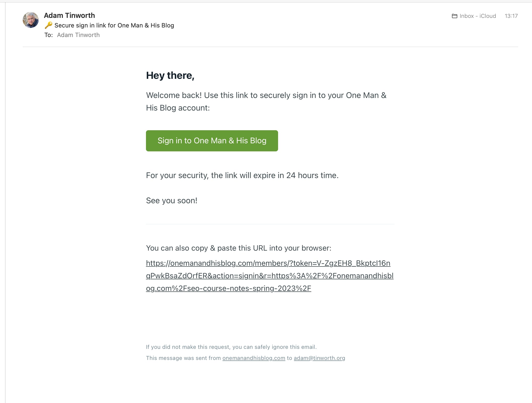Click the adam@tinworth.org email address link
The height and width of the screenshot is (403, 532).
click(319, 358)
